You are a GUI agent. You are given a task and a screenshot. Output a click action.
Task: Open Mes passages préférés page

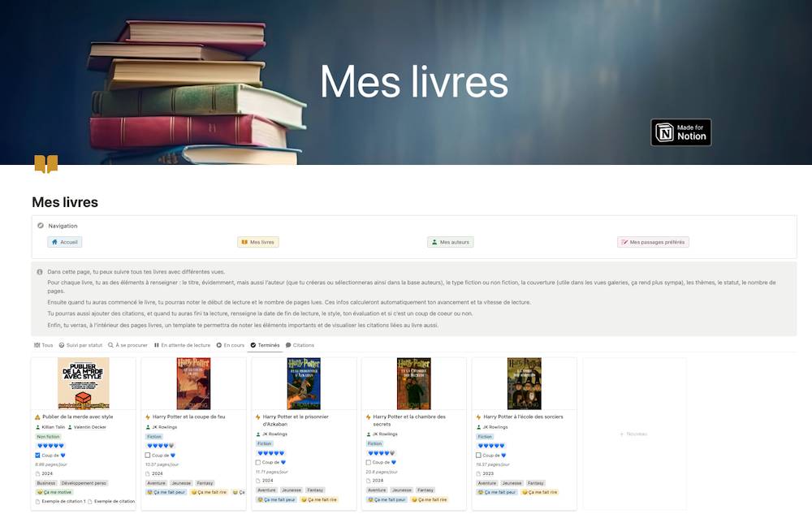point(653,242)
